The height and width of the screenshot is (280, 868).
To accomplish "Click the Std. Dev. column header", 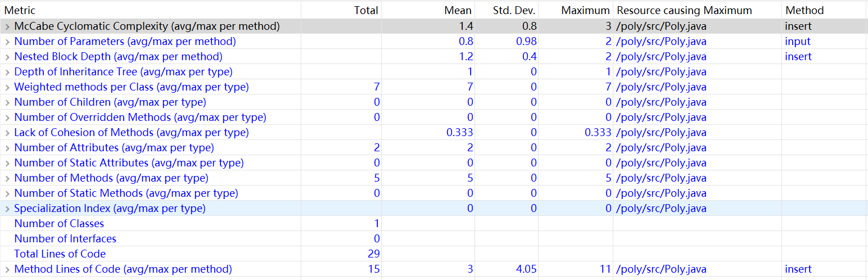I will coord(507,10).
